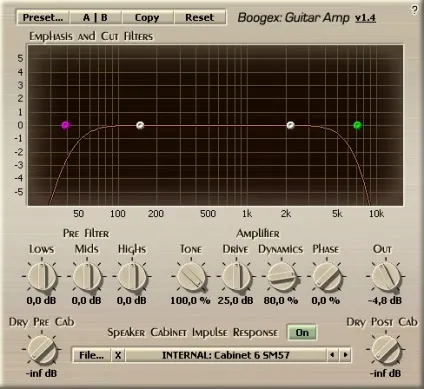Click the Mids pre-filter knob

point(87,276)
